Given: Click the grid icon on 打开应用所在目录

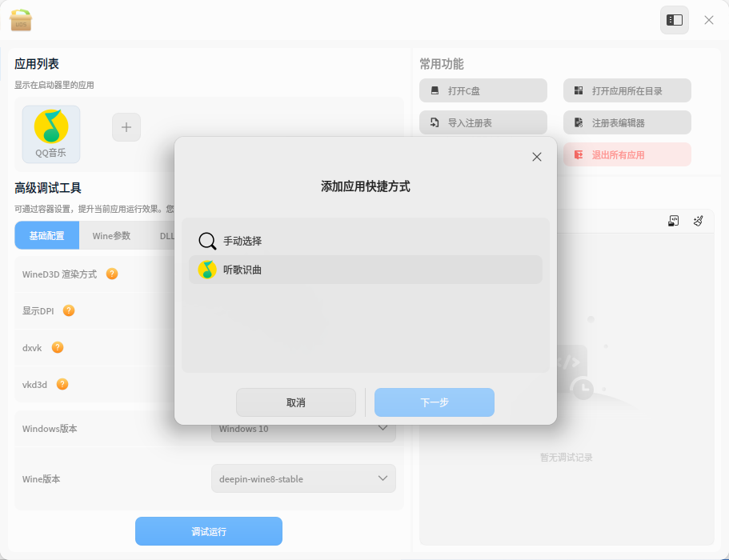Looking at the screenshot, I should (579, 90).
